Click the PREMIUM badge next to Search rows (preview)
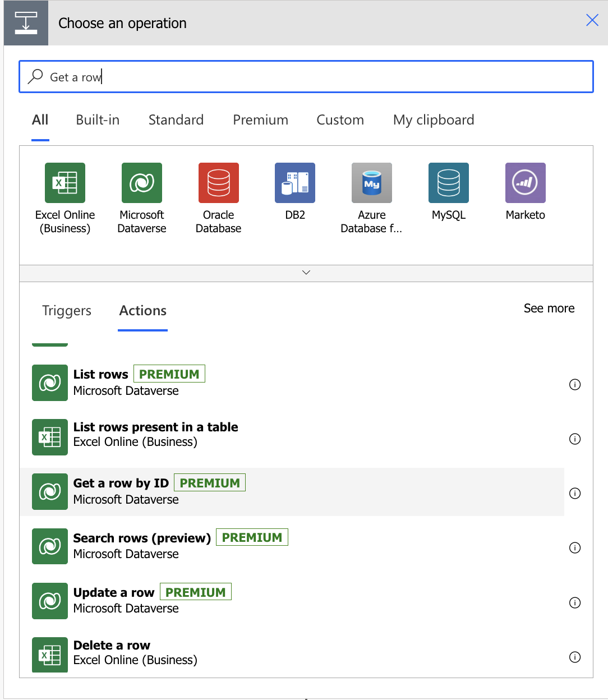 (x=252, y=537)
